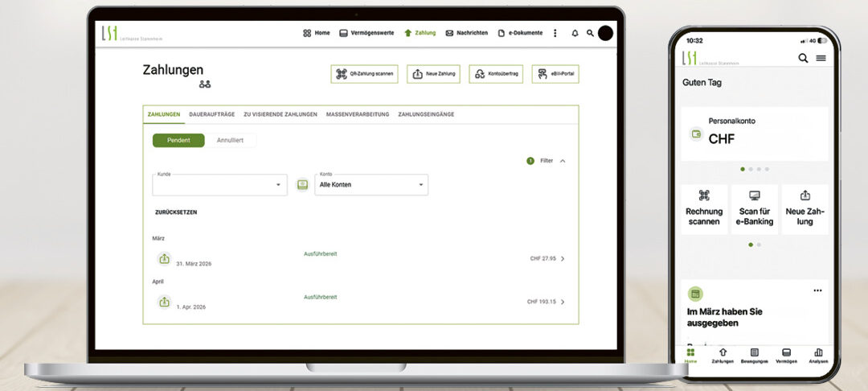Click Kontoübertrag button
Viewport: 868px width, 391px height.
tap(496, 74)
